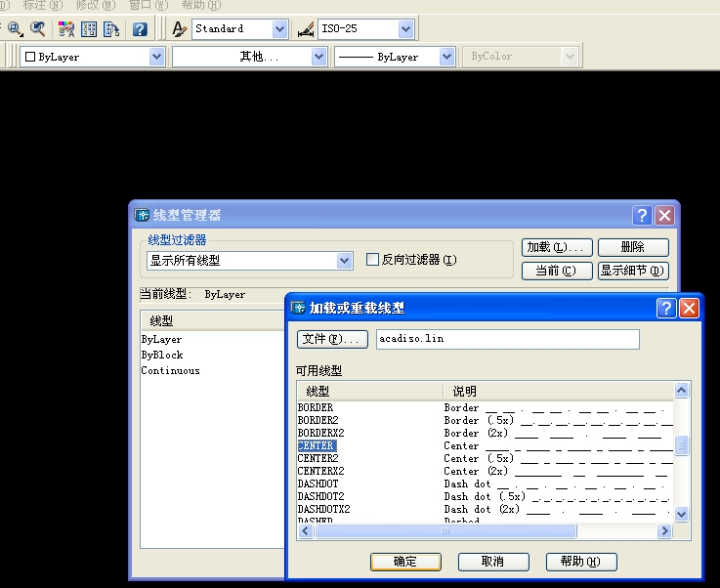The image size is (720, 588).
Task: Click help icon in 加载或重载线型 title bar
Action: [666, 309]
